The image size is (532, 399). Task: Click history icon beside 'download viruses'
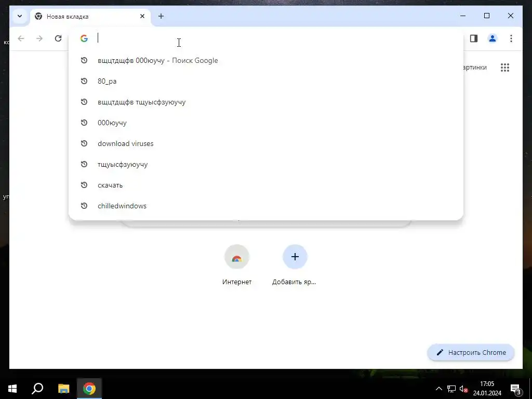(x=84, y=143)
